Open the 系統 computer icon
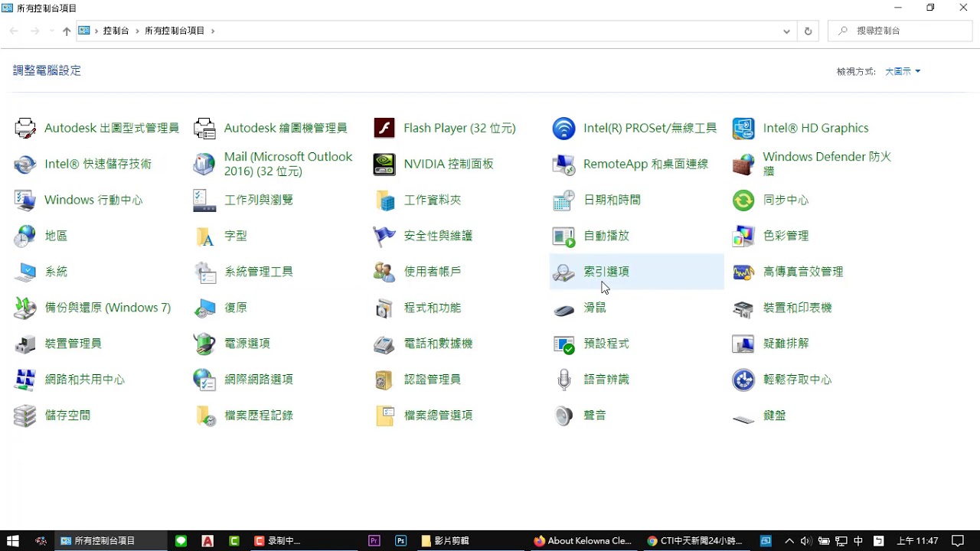The height and width of the screenshot is (551, 980). pyautogui.click(x=25, y=272)
